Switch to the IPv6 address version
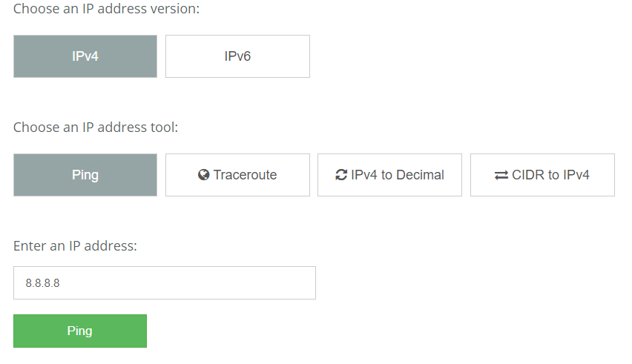Image resolution: width=632 pixels, height=364 pixels. click(x=237, y=56)
